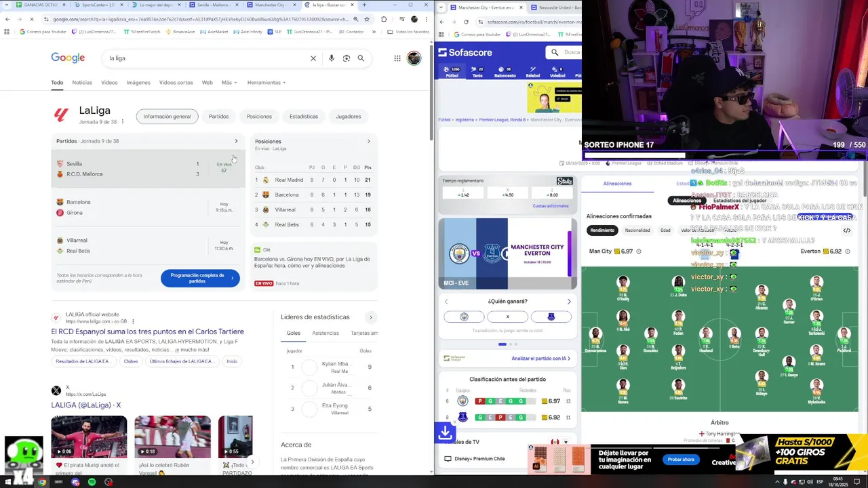Select Baloncesto sport in Sofascore

pyautogui.click(x=505, y=72)
